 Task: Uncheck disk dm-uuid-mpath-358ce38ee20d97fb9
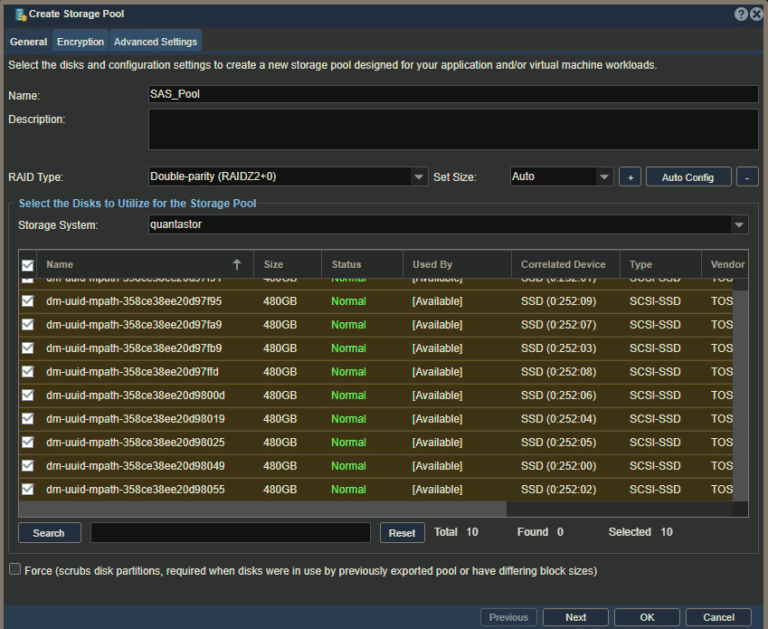point(27,348)
